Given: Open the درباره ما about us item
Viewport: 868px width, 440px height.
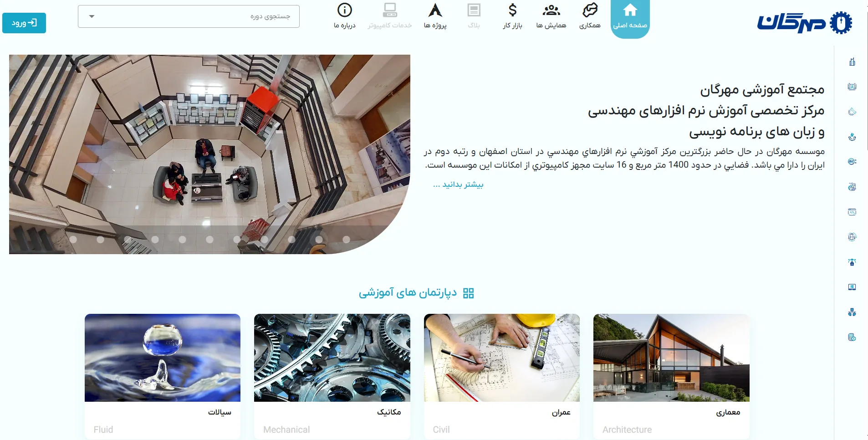Looking at the screenshot, I should pyautogui.click(x=345, y=16).
